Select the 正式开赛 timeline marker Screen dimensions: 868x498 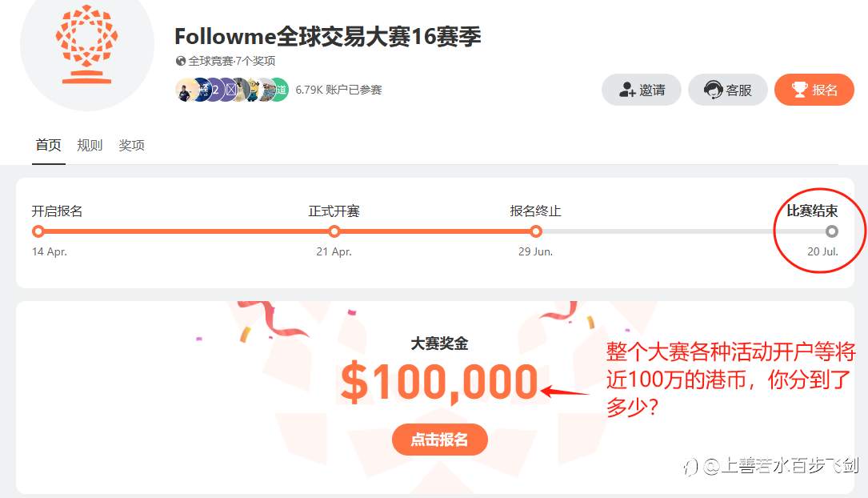point(334,231)
